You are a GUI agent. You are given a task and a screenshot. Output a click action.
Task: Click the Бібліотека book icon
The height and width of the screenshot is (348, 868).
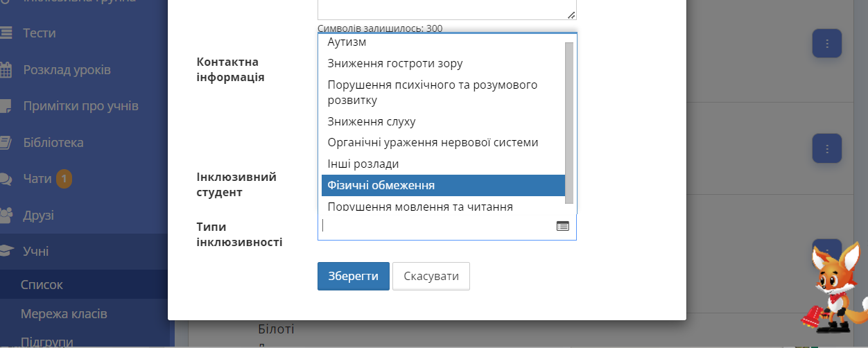click(x=6, y=142)
